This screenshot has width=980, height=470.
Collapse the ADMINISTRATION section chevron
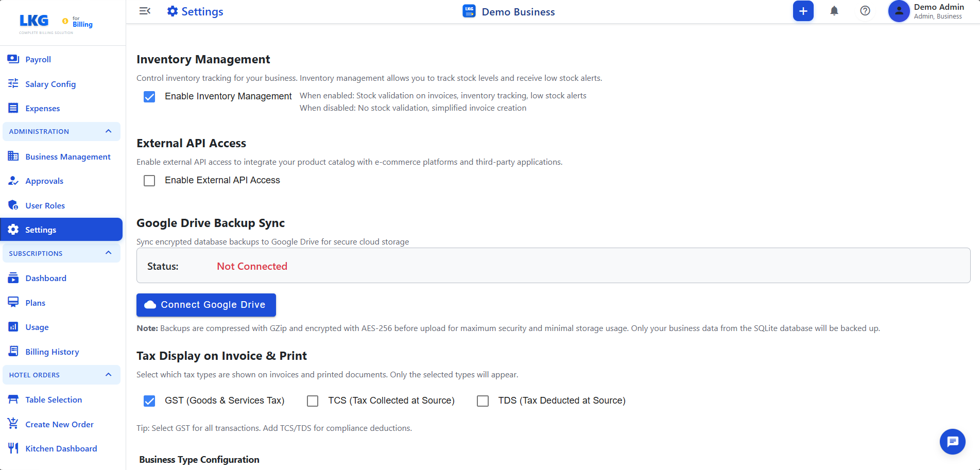coord(109,131)
